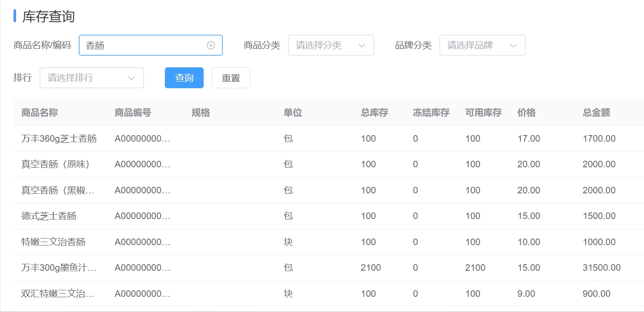The height and width of the screenshot is (312, 644).
Task: Click the blue 查询 search button
Action: 184,78
